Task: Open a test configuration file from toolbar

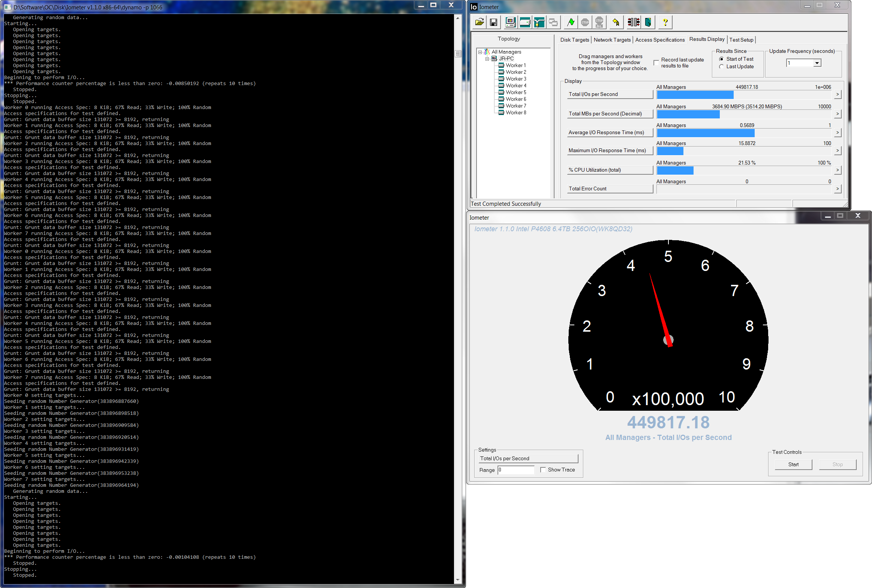Action: tap(479, 22)
